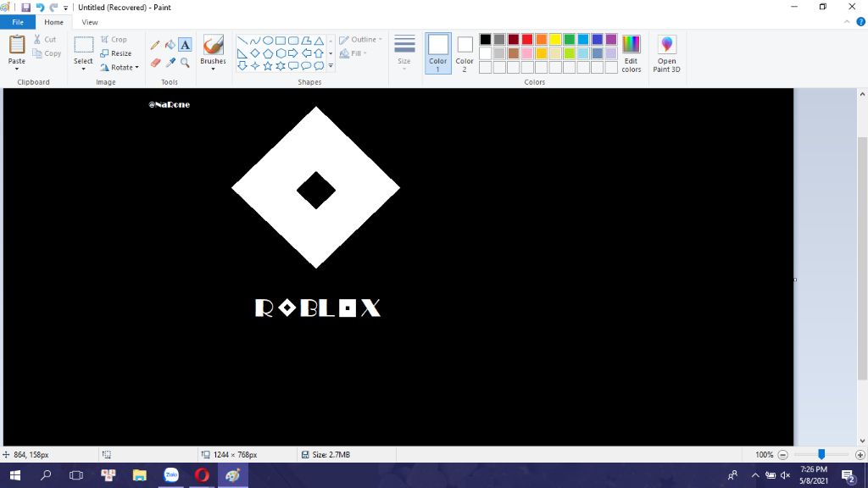Choose the Five-point star shape
The height and width of the screenshot is (488, 868).
tap(267, 66)
